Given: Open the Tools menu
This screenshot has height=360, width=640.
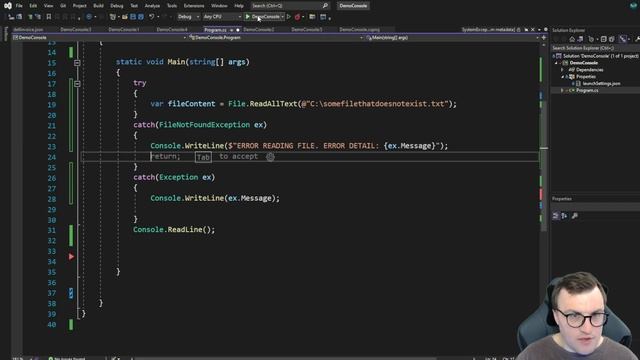Looking at the screenshot, I should [x=172, y=6].
